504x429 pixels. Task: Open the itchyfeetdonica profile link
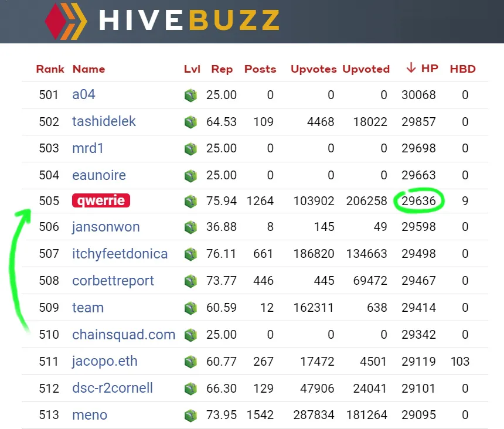[120, 254]
